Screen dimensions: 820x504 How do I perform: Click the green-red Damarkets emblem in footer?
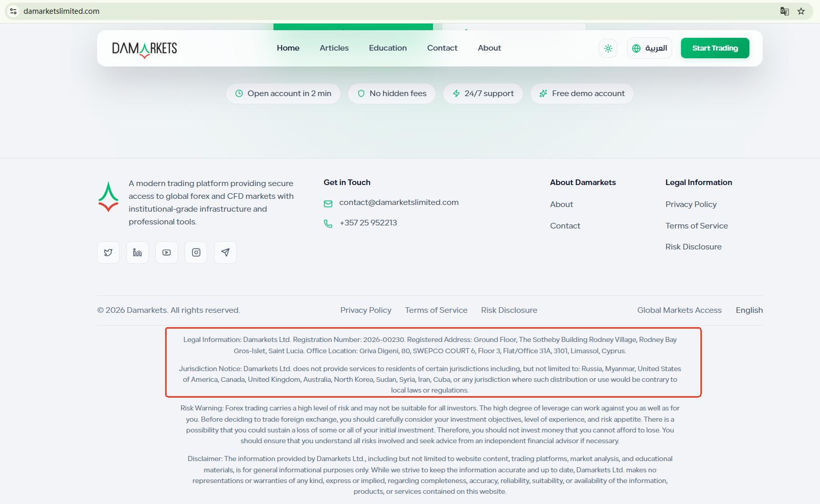tap(108, 197)
